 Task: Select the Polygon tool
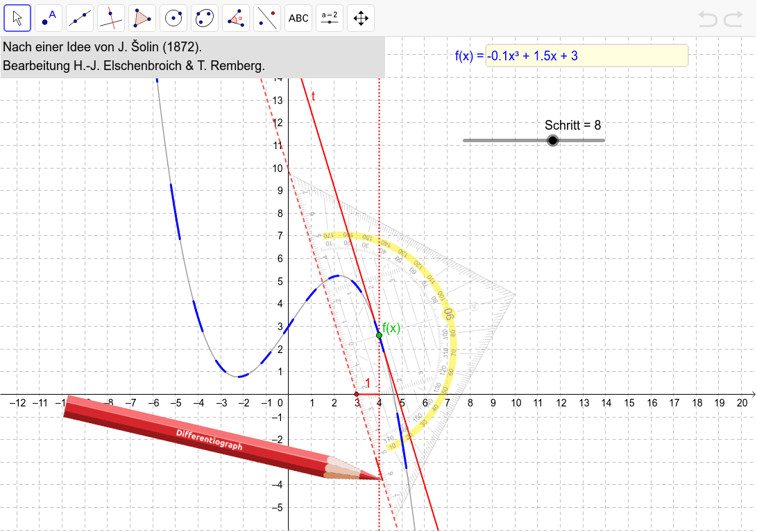click(142, 18)
